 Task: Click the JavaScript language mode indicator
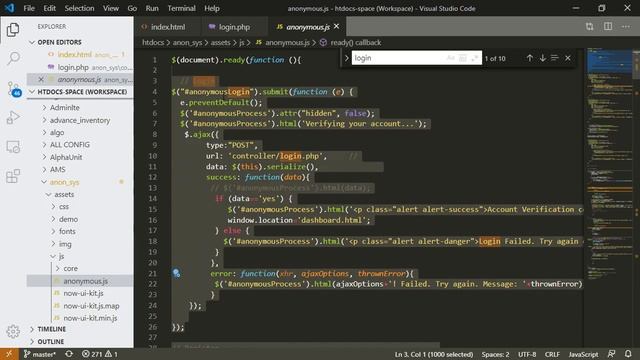(583, 354)
